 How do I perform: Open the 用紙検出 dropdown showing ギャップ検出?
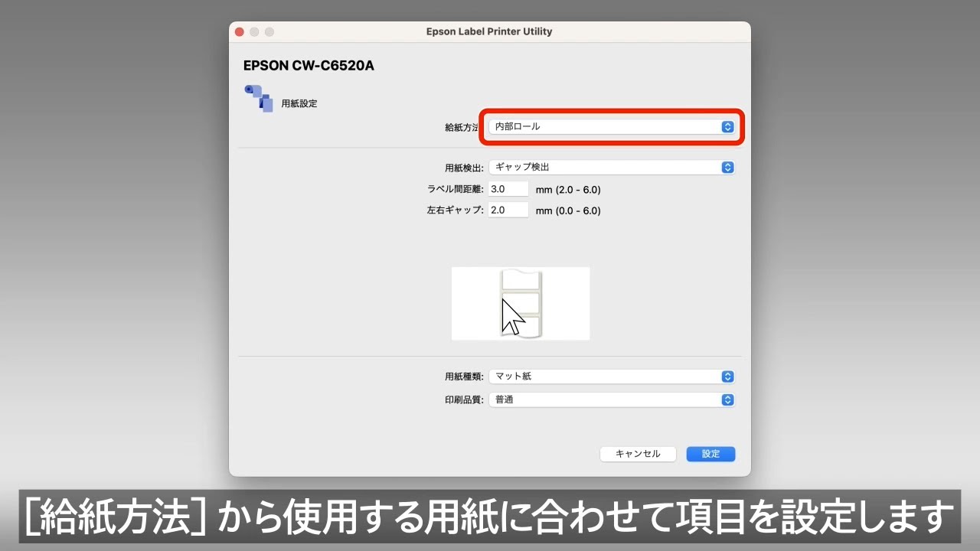[x=612, y=167]
